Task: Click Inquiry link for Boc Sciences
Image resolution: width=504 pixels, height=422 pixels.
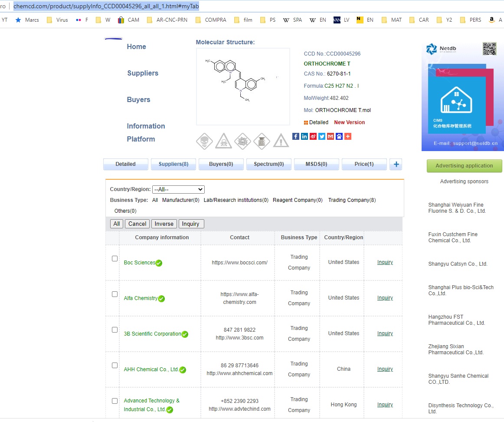Action: [x=385, y=262]
